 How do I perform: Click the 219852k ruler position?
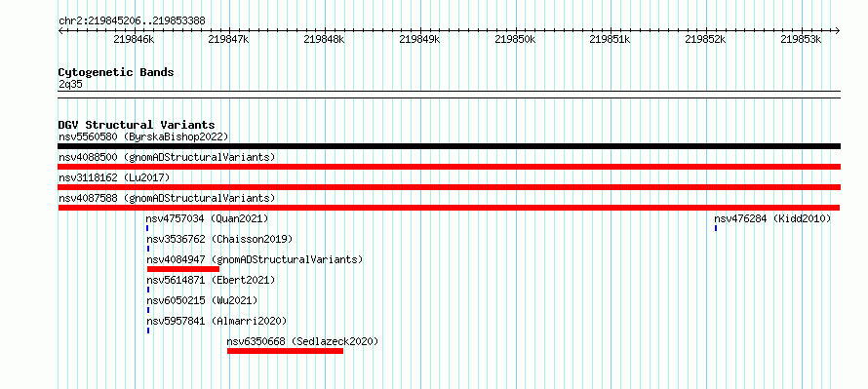click(706, 39)
